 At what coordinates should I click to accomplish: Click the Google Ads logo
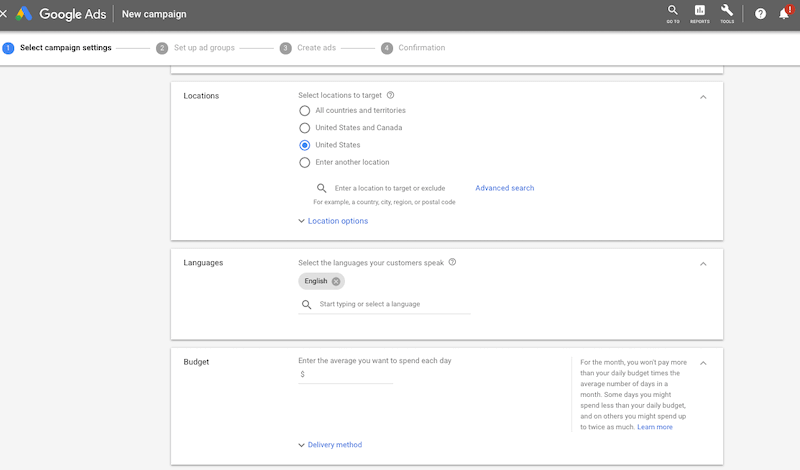pos(61,14)
